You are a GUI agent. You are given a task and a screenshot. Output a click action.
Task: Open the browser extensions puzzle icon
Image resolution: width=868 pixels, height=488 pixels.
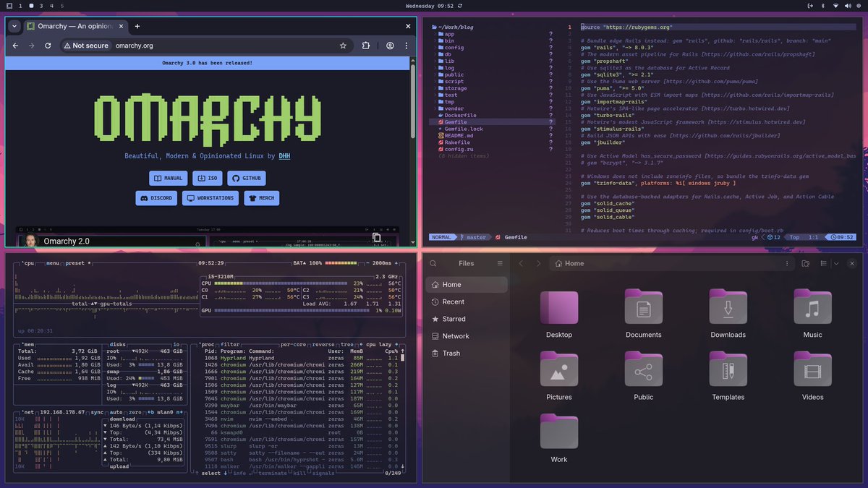pos(366,46)
